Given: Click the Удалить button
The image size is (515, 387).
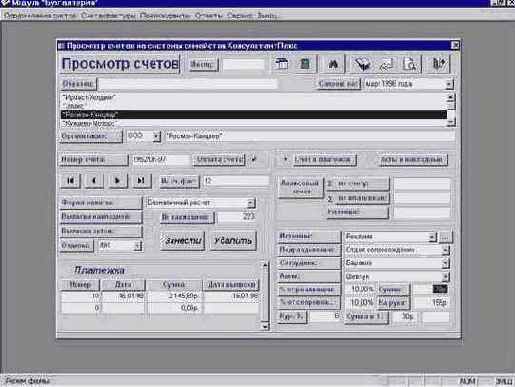Looking at the screenshot, I should [x=233, y=241].
